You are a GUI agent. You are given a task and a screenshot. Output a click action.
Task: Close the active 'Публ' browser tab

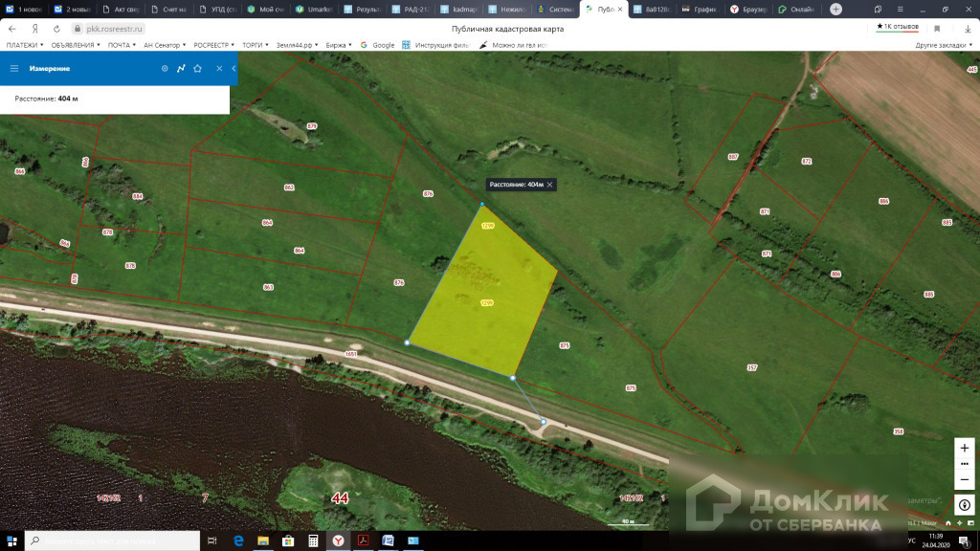click(x=620, y=10)
